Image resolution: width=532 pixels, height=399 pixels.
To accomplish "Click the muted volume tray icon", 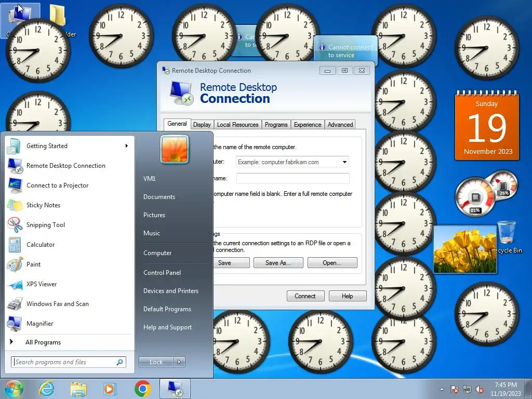I will click(x=480, y=390).
